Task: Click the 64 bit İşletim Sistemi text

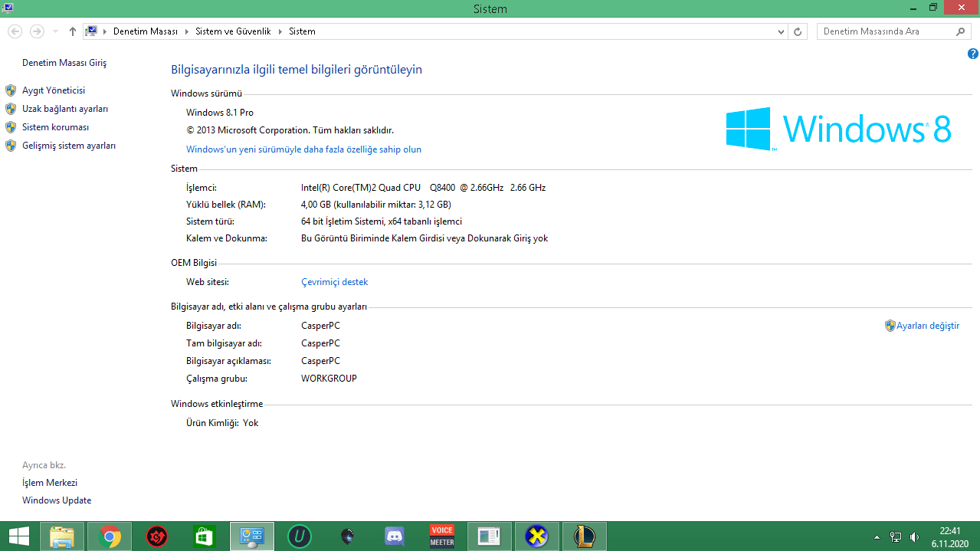Action: pos(382,221)
